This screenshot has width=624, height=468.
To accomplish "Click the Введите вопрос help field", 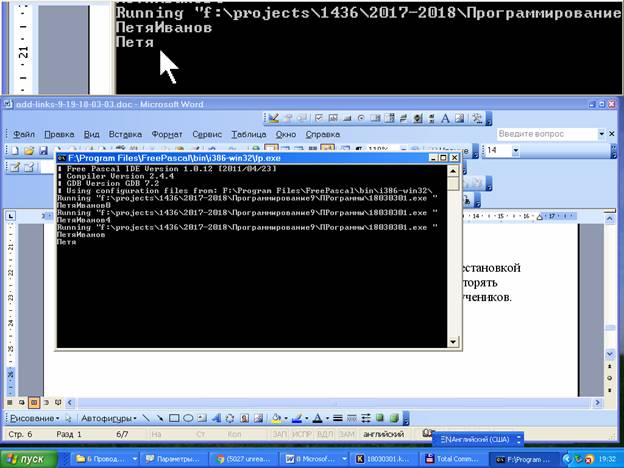I will tap(547, 134).
